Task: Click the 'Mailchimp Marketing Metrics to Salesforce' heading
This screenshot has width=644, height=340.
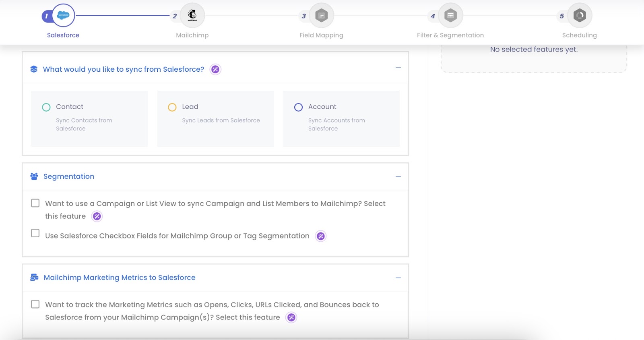Action: pos(120,278)
